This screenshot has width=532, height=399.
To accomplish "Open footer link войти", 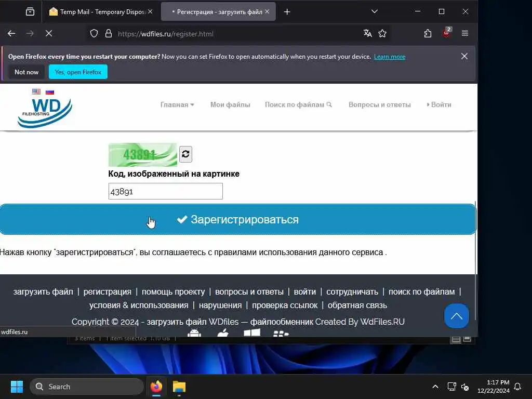I will [x=304, y=292].
